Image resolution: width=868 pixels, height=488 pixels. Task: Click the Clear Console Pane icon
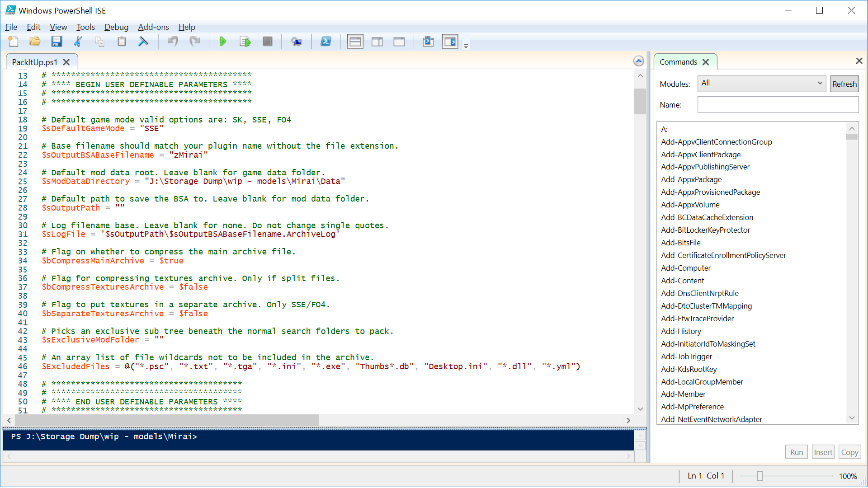click(143, 42)
